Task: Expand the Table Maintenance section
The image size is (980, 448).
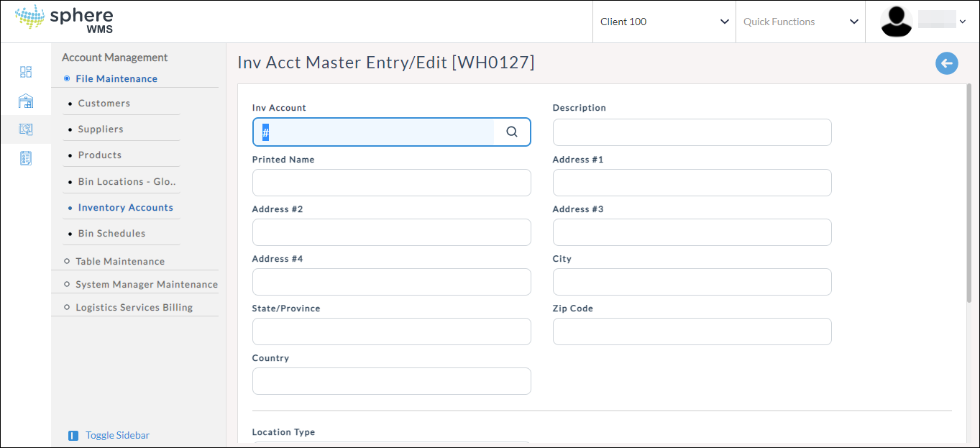Action: point(120,262)
